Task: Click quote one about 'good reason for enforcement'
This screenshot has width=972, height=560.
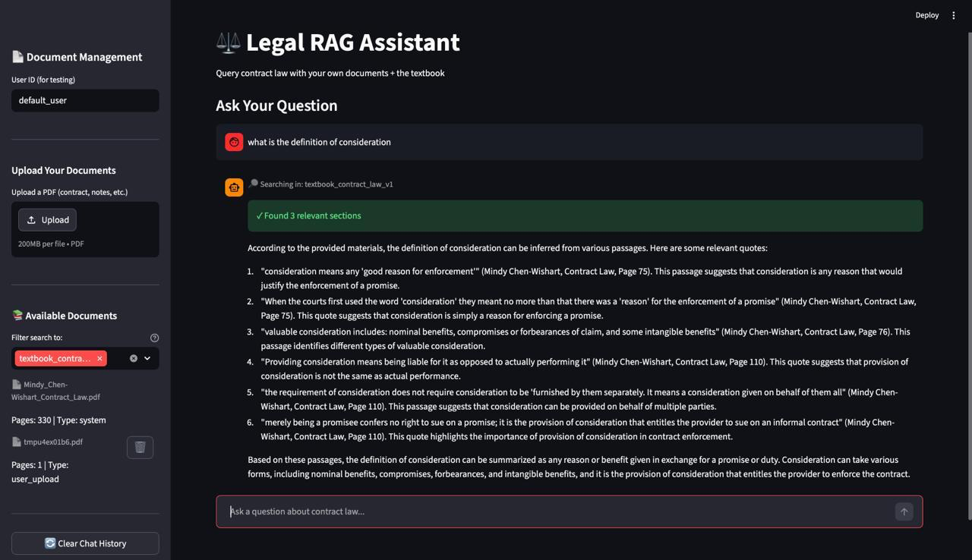Action: tap(582, 278)
